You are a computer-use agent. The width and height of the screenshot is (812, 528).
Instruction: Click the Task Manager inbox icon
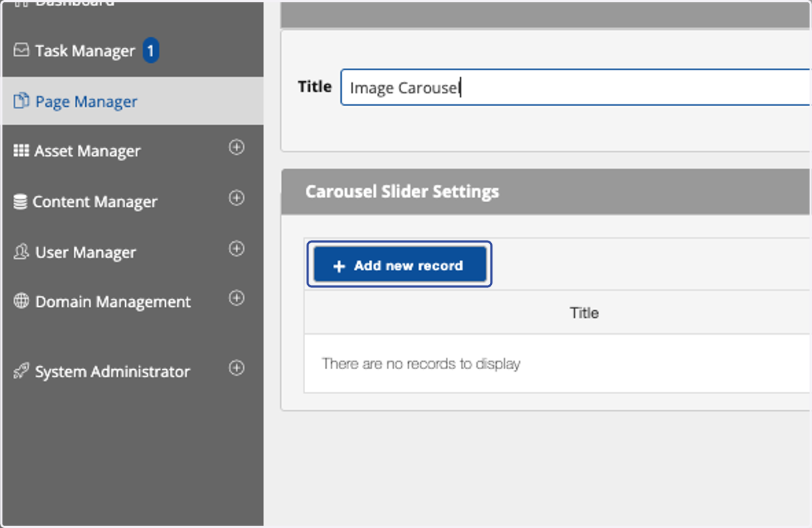point(22,51)
